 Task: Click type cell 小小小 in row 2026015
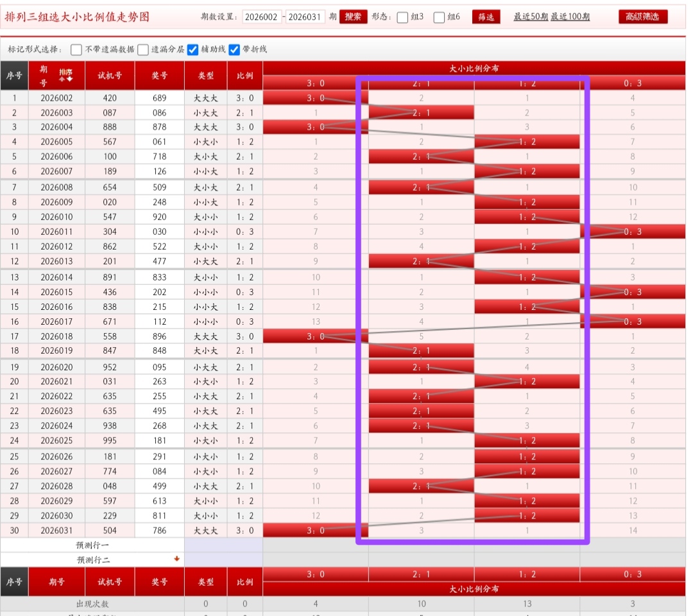[205, 292]
